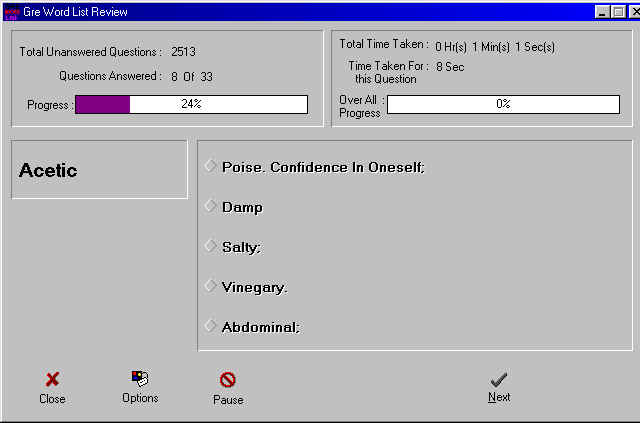
Task: Click the Gre Word List title bar icon
Action: click(12, 11)
